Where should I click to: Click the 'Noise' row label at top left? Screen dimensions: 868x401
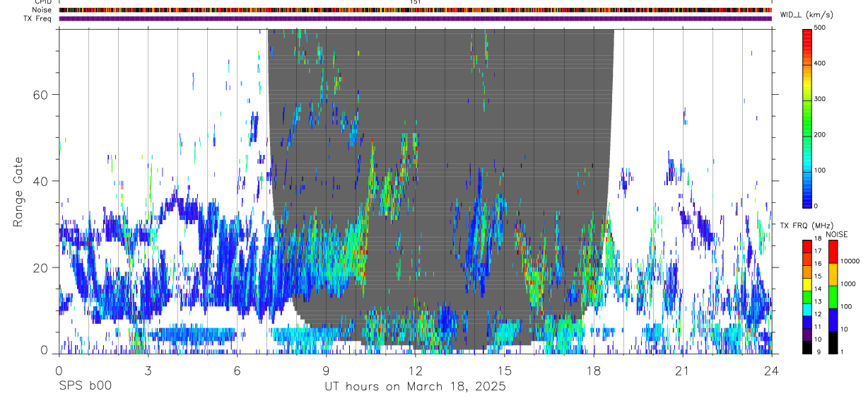click(x=41, y=10)
